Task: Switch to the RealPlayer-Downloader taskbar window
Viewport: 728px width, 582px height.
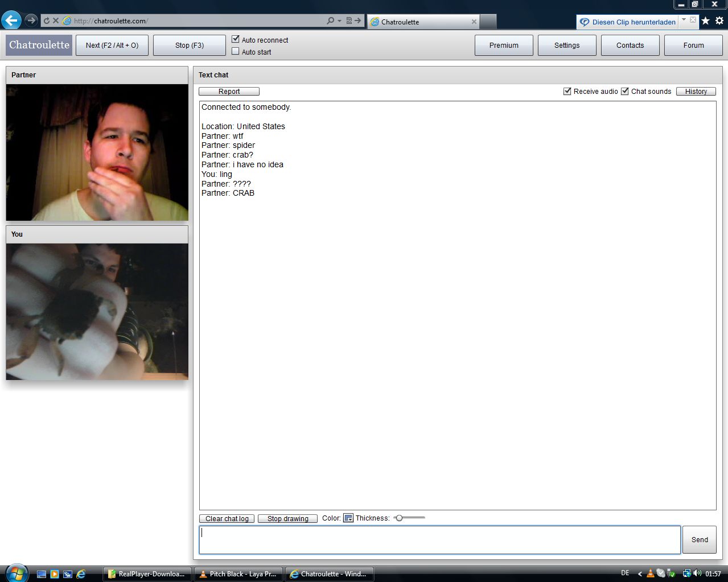Action: (x=147, y=573)
